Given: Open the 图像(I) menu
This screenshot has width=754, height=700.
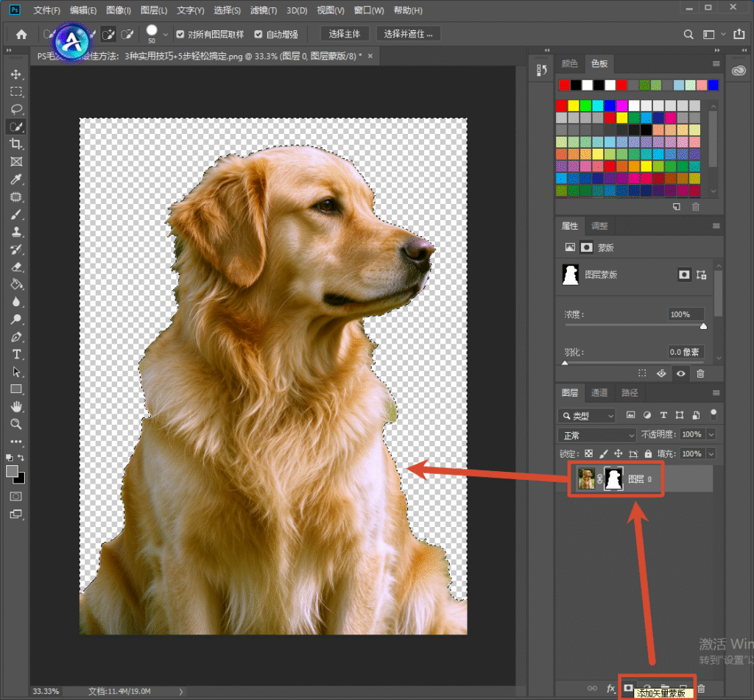Looking at the screenshot, I should click(119, 10).
